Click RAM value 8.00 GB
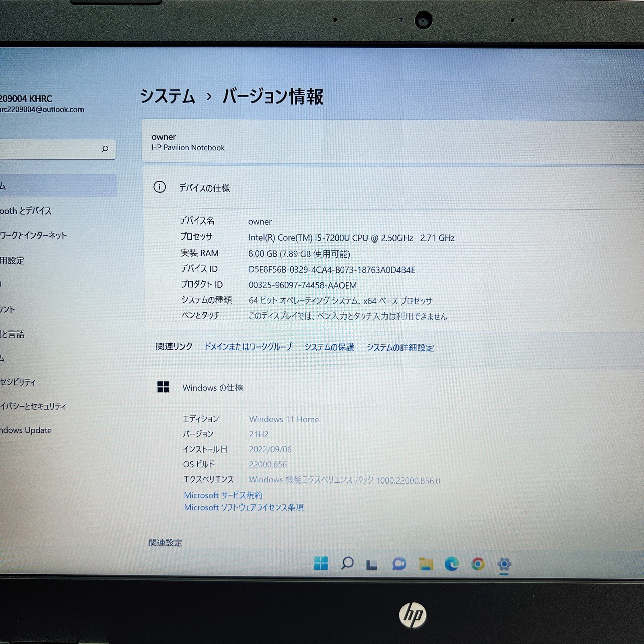The width and height of the screenshot is (644, 644). tap(299, 254)
